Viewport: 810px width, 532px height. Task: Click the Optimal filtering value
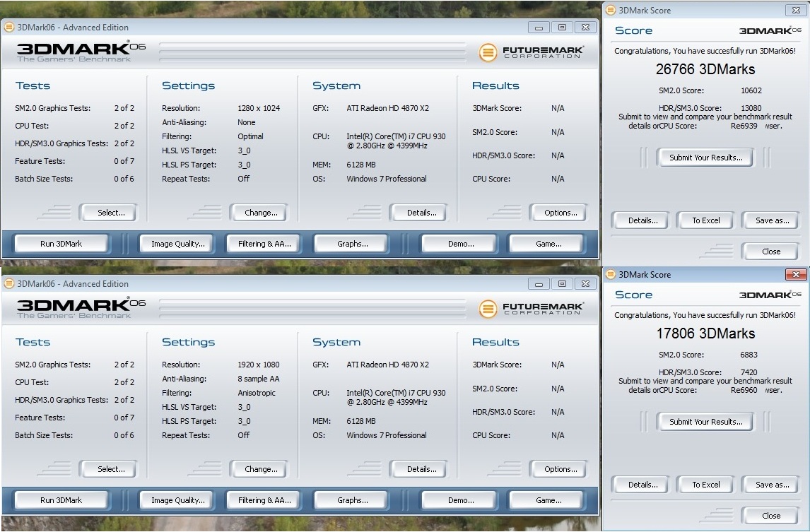(250, 136)
